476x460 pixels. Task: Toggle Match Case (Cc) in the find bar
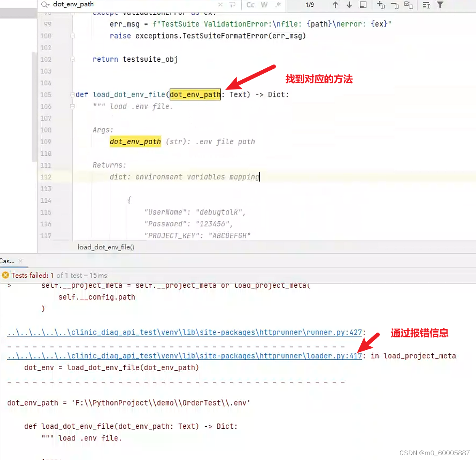pyautogui.click(x=250, y=5)
